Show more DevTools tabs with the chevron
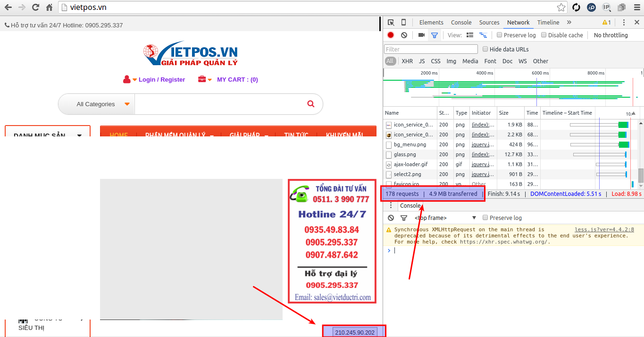 point(569,23)
